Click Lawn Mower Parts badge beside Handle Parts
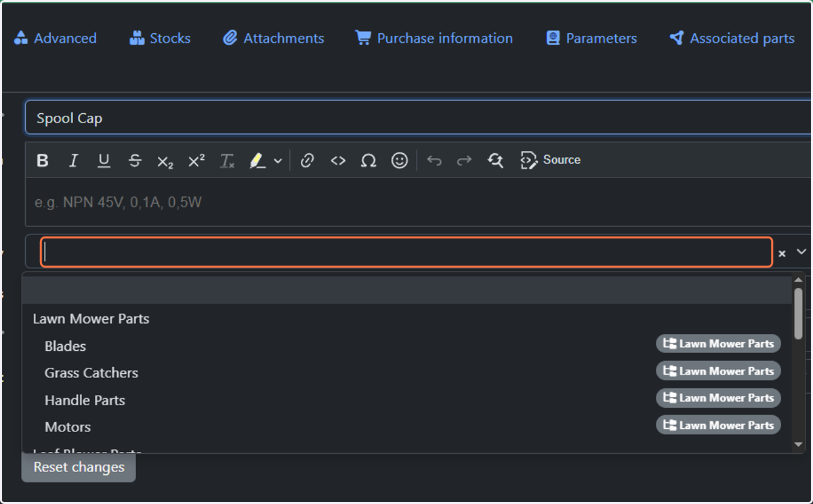 (718, 398)
